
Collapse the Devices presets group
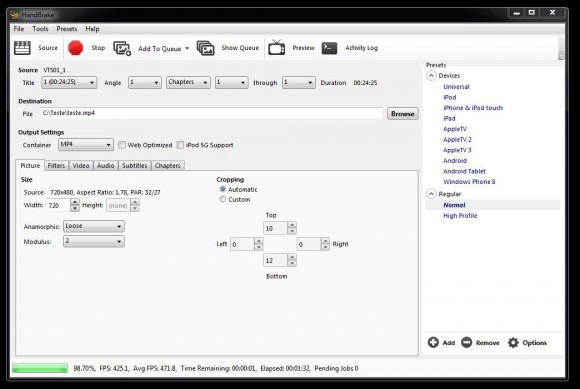[431, 75]
